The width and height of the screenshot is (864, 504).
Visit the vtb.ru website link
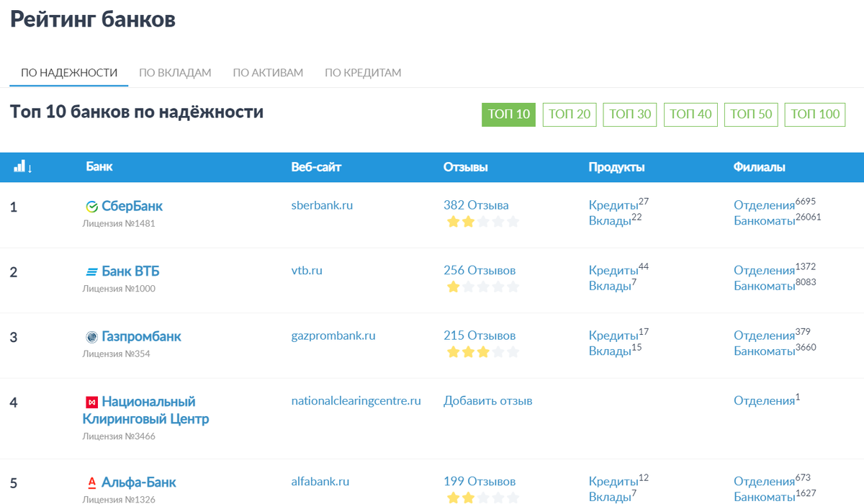[x=307, y=271]
